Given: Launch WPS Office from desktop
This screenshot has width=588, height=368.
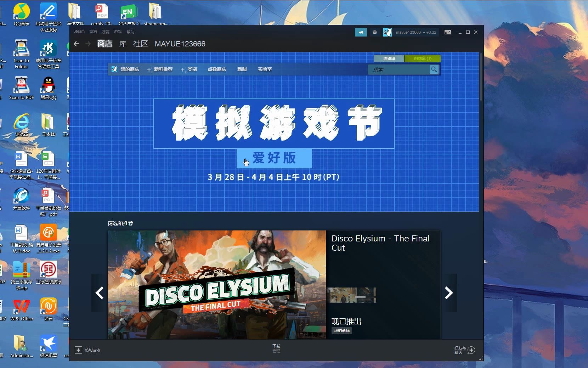Looking at the screenshot, I should [22, 309].
